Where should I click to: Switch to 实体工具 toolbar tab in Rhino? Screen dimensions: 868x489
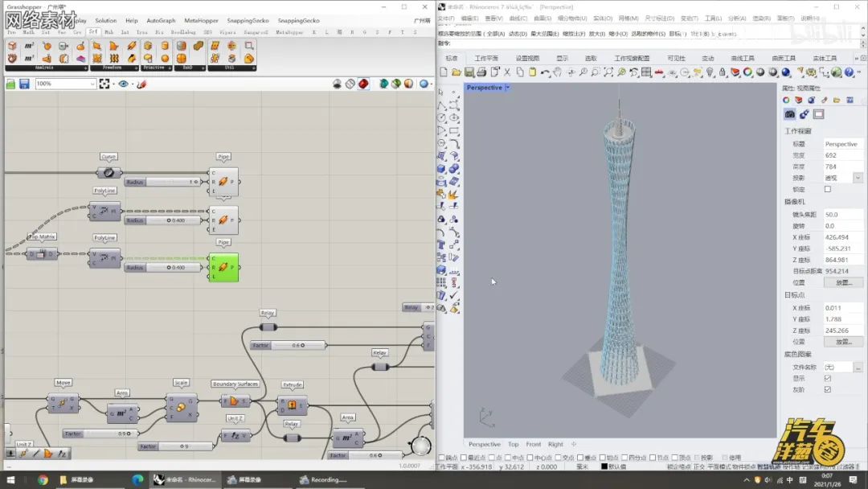click(825, 58)
